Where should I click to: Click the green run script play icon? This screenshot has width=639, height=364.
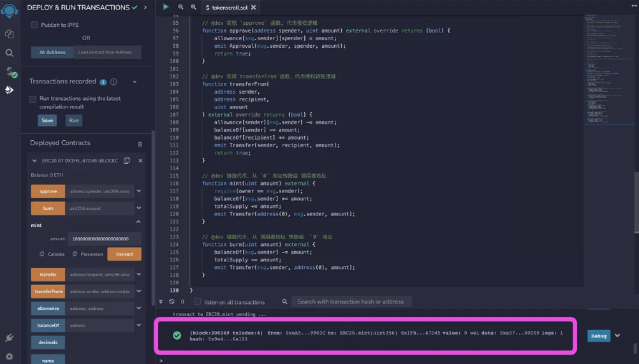click(x=165, y=7)
